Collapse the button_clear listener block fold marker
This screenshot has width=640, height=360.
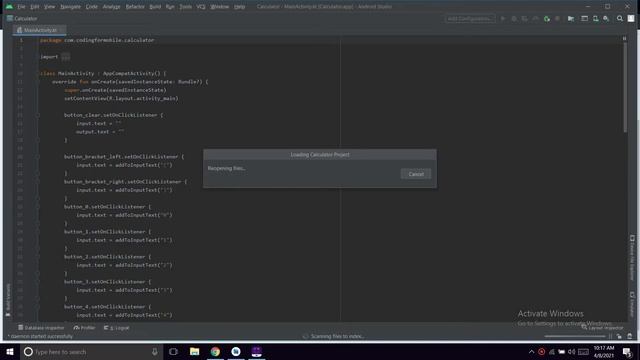coord(37,116)
